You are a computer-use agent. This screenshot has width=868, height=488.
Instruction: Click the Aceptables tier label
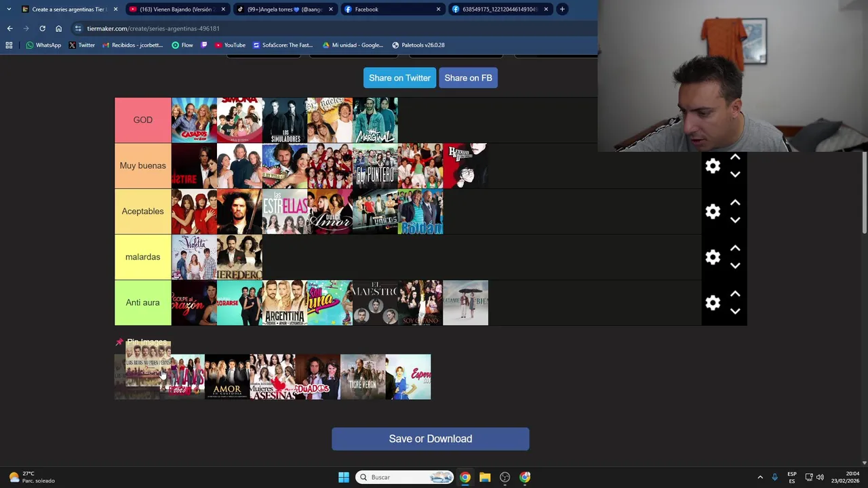click(142, 211)
